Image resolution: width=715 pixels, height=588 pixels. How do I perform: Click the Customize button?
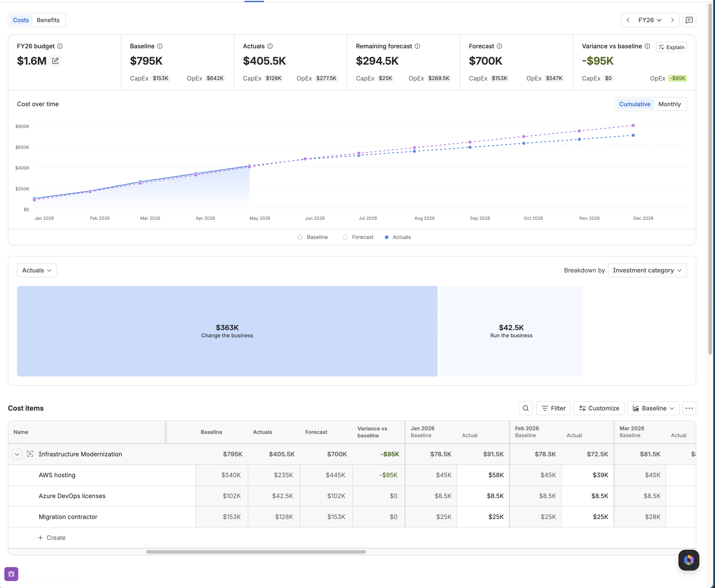click(x=599, y=408)
